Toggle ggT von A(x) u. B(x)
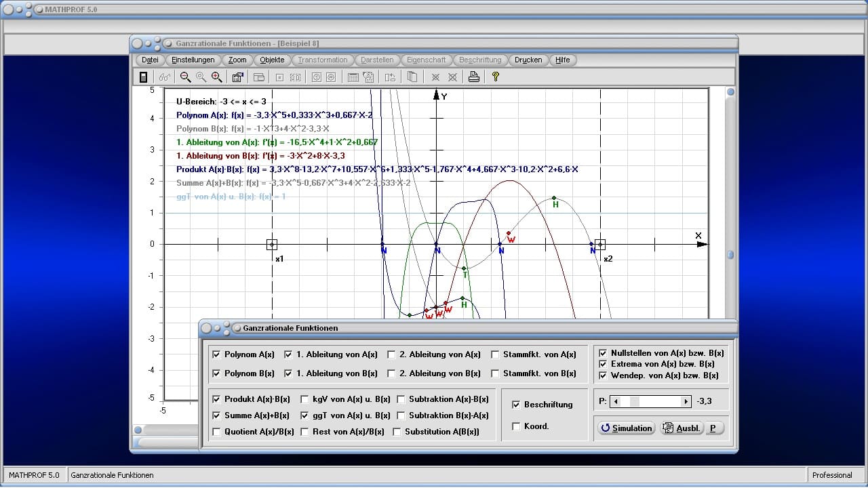The width and height of the screenshot is (868, 488). pyautogui.click(x=304, y=415)
